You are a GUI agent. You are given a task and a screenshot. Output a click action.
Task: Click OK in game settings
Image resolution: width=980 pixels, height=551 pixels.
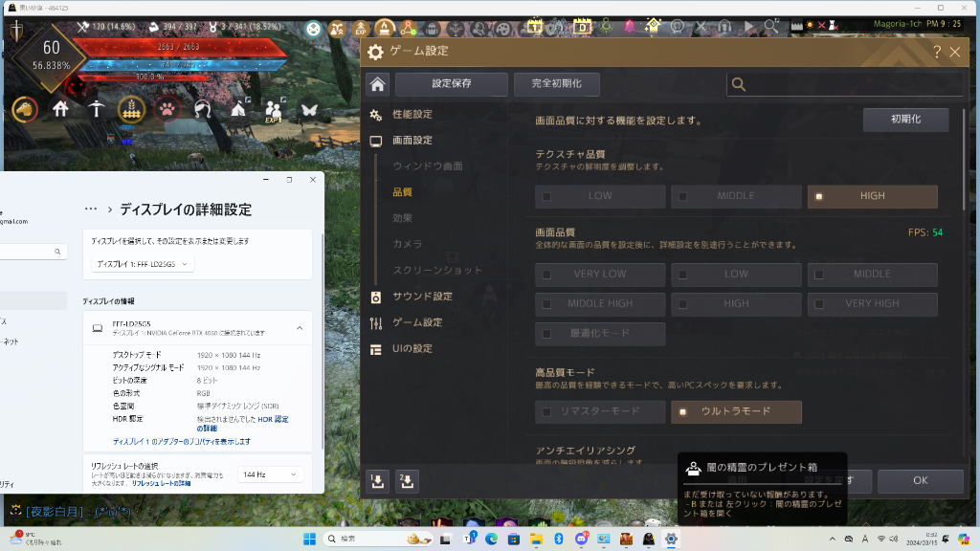pos(920,481)
